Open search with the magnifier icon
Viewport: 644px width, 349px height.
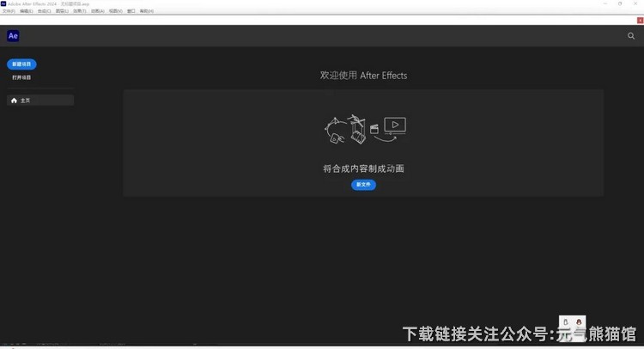click(x=631, y=36)
